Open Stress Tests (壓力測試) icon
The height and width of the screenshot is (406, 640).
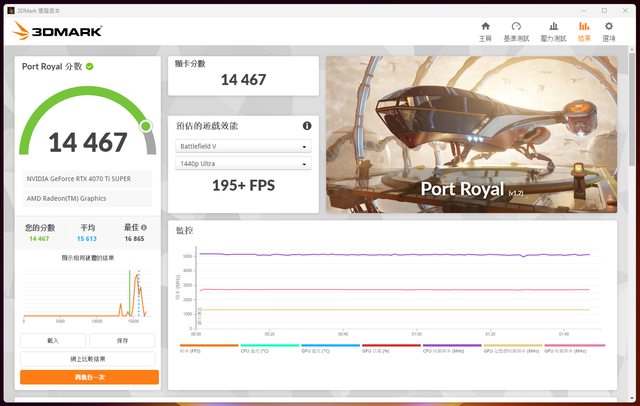tap(552, 31)
